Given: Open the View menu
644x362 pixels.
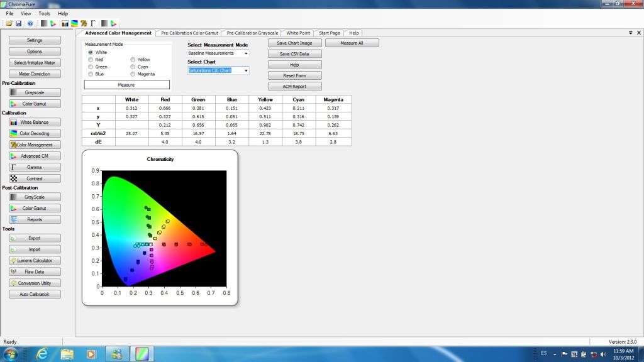Looking at the screenshot, I should 26,14.
